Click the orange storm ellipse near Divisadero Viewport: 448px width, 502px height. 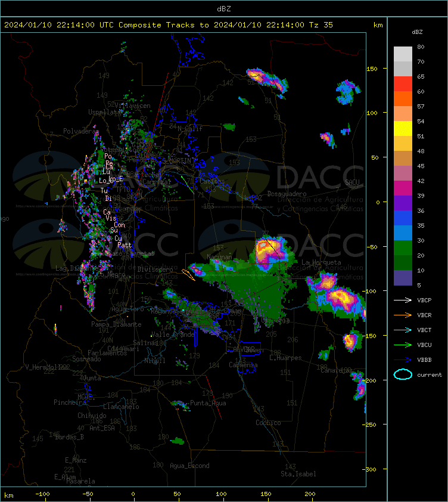[x=188, y=275]
